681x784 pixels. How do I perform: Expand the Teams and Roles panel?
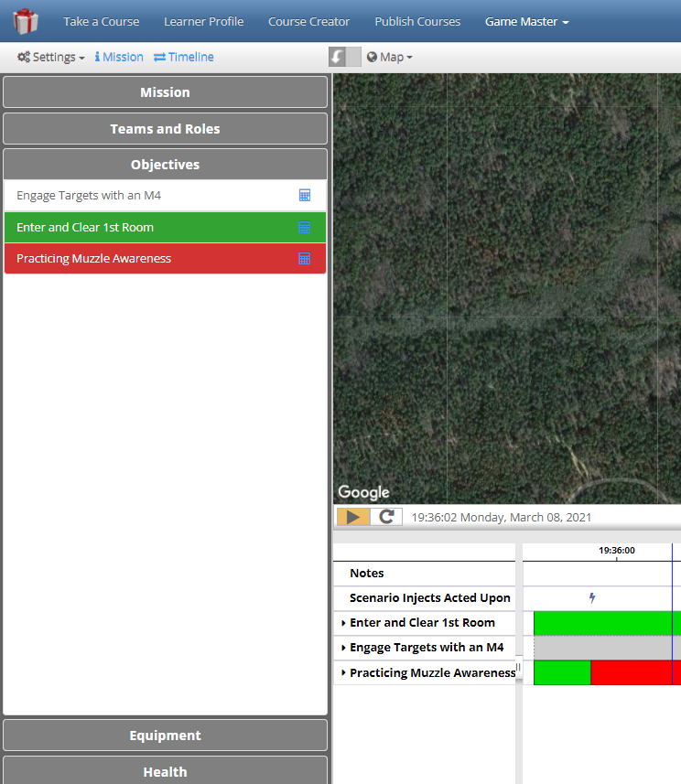[165, 128]
